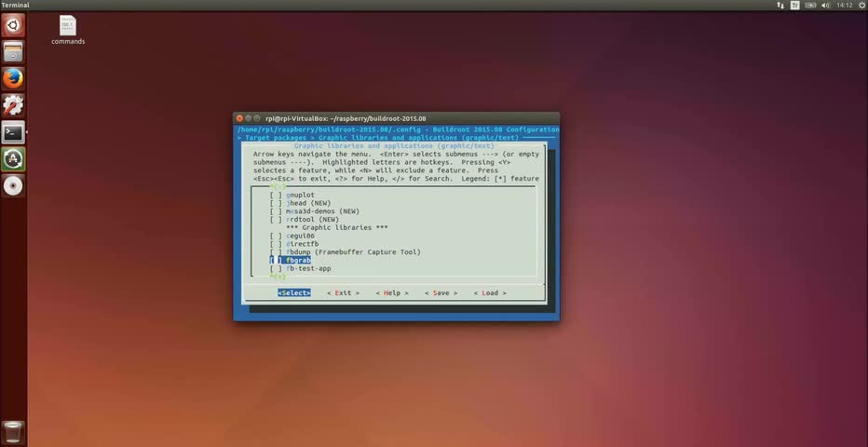This screenshot has height=447, width=868.
Task: Open the sound volume indicator
Action: pyautogui.click(x=826, y=5)
